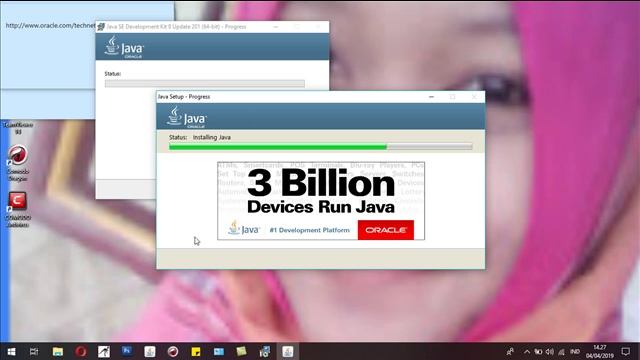Open Task View on the taskbar
640x360 pixels.
click(x=34, y=351)
